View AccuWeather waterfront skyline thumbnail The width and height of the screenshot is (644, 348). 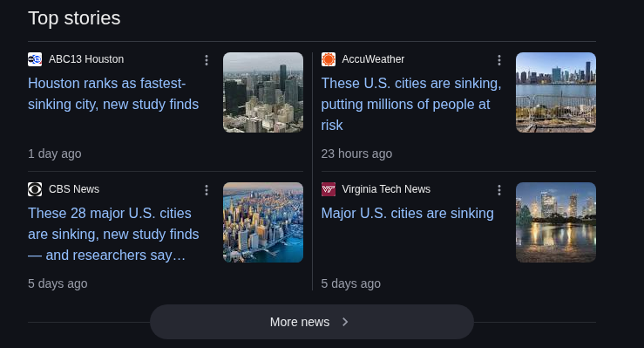point(556,92)
